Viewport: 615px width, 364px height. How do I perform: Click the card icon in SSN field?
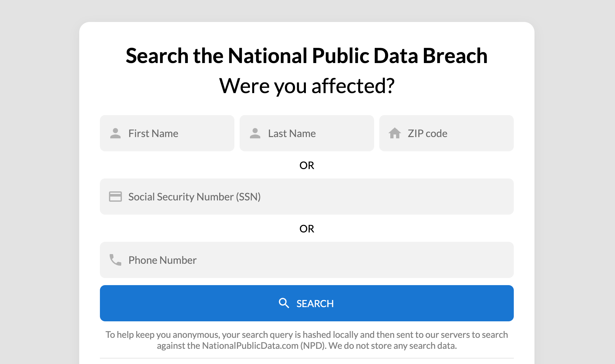click(x=115, y=197)
